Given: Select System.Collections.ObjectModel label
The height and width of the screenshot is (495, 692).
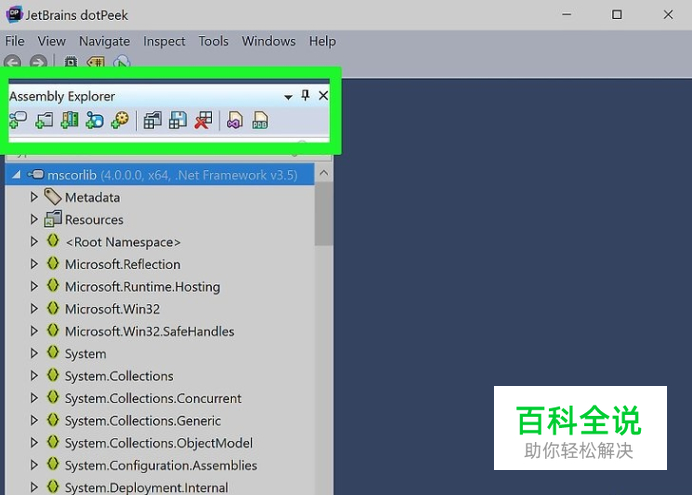Looking at the screenshot, I should pyautogui.click(x=159, y=443).
